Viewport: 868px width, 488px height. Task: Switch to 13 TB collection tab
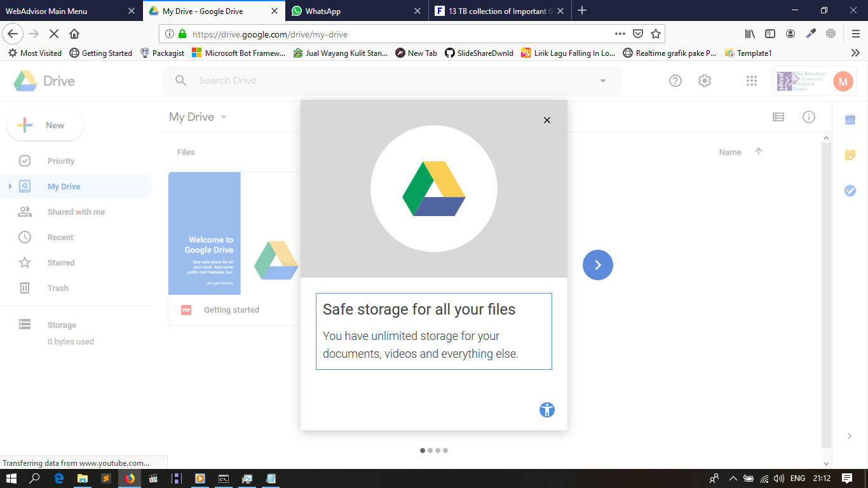coord(499,11)
